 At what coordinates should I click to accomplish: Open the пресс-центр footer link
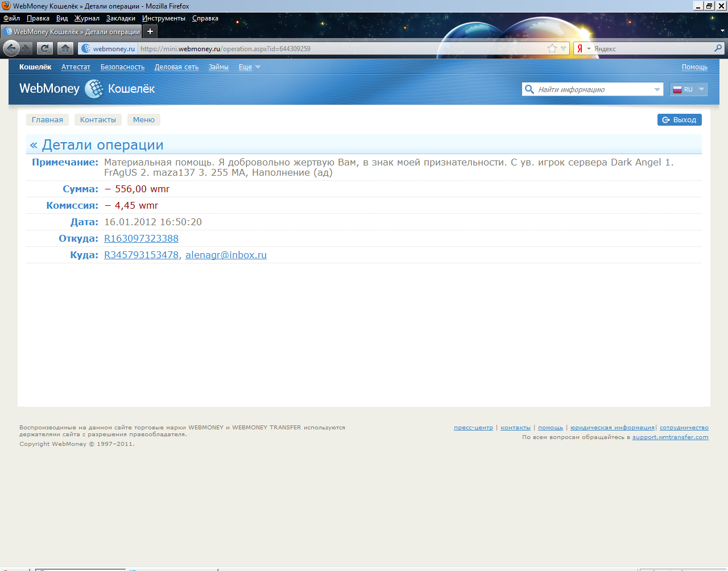473,427
